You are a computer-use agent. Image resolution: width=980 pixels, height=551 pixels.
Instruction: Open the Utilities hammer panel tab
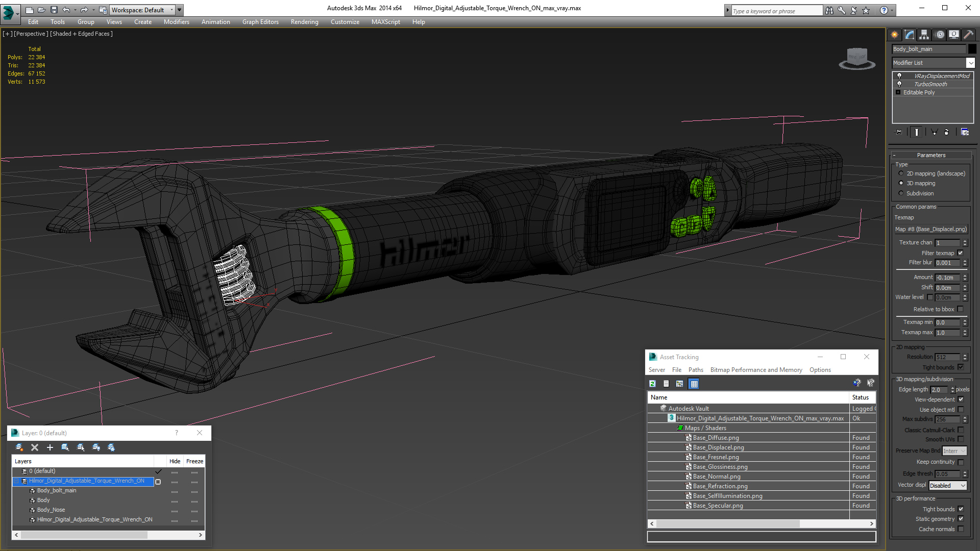968,34
